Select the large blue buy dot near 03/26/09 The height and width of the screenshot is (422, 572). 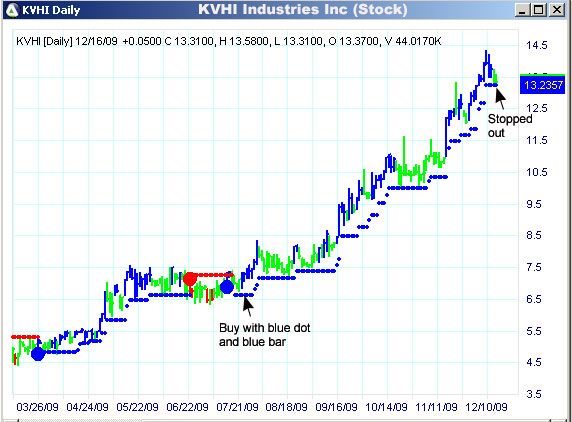38,354
